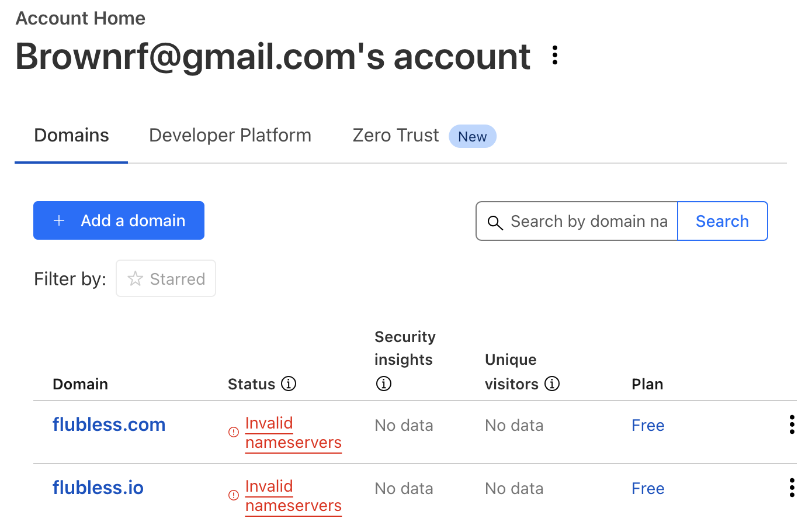Click warning icon in flubless.io status
812x525 pixels.
pyautogui.click(x=234, y=495)
